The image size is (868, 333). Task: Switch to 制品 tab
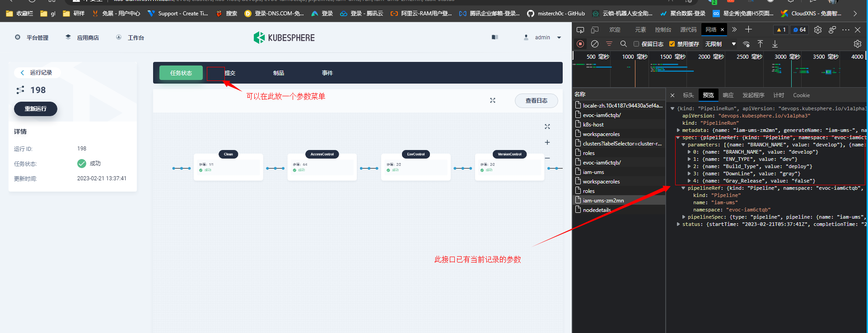279,73
